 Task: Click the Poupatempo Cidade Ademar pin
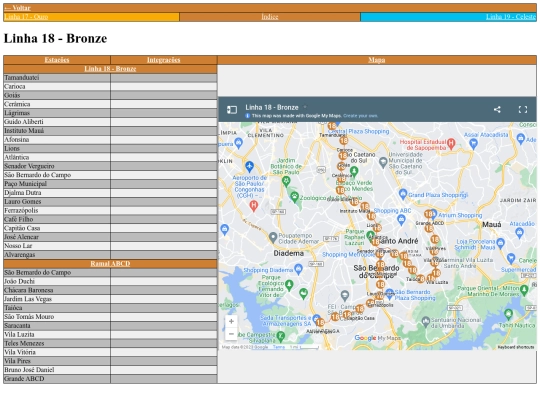(273, 237)
